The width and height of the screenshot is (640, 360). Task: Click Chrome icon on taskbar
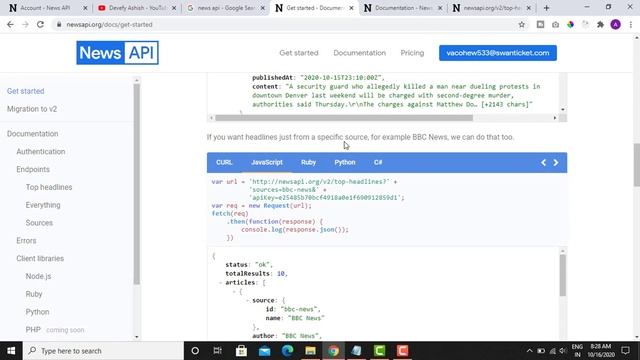coord(333,351)
